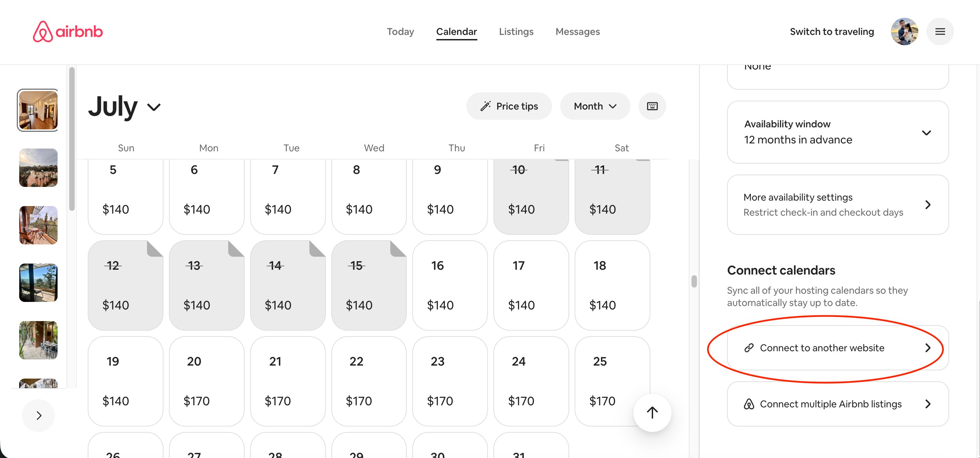This screenshot has width=980, height=458.
Task: Select the palm-tree sunset view listing thumbnail
Action: (x=38, y=168)
